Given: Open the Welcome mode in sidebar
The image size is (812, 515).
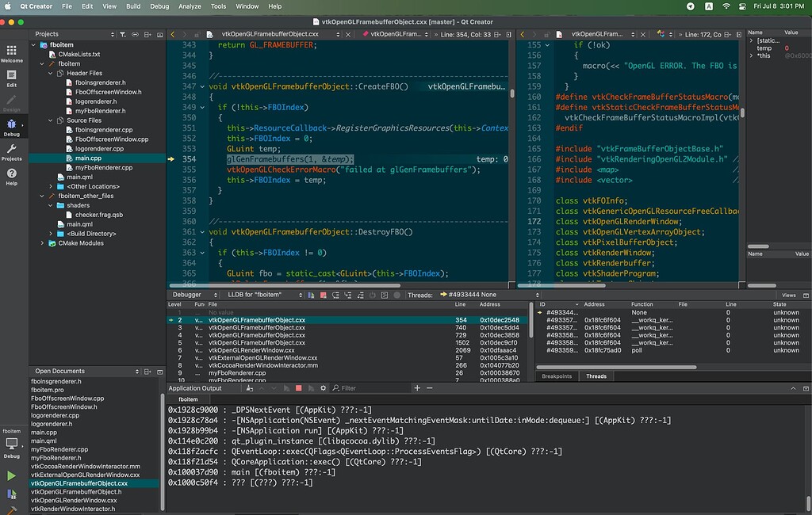Looking at the screenshot, I should click(x=12, y=51).
